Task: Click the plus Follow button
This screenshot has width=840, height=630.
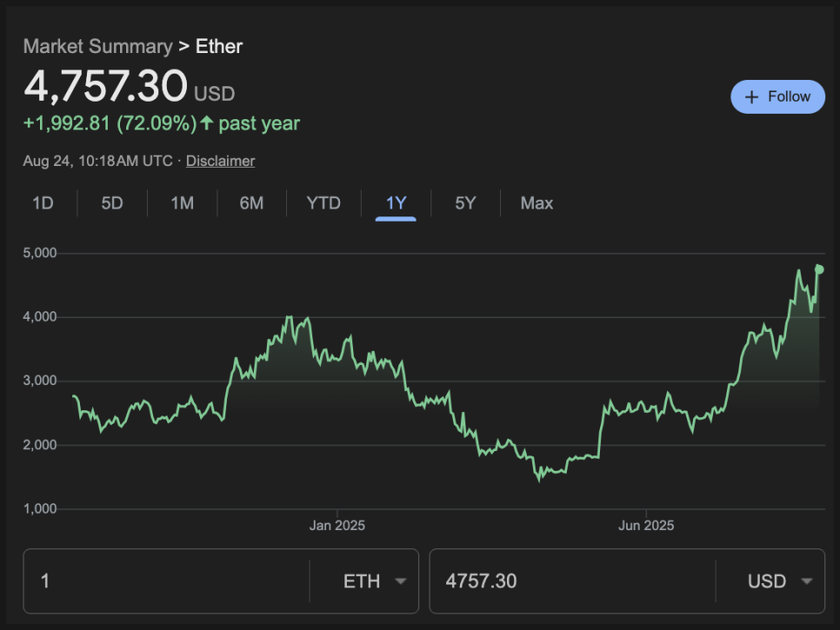Action: pos(777,96)
